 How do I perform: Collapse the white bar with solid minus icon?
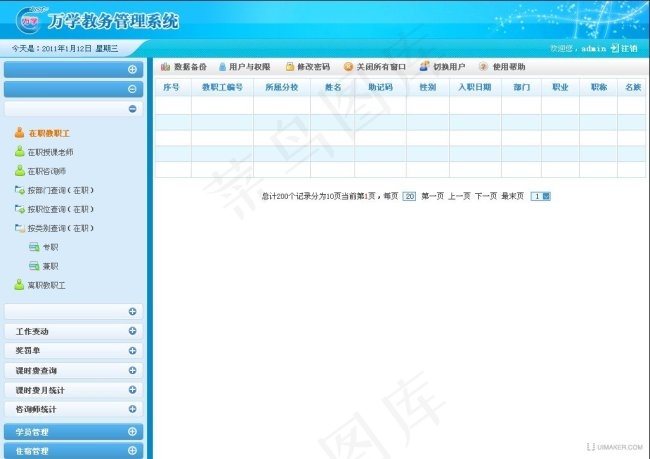pos(132,109)
